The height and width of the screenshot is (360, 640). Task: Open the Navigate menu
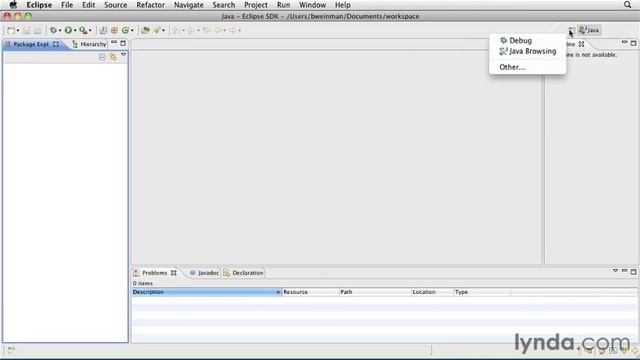(x=189, y=5)
